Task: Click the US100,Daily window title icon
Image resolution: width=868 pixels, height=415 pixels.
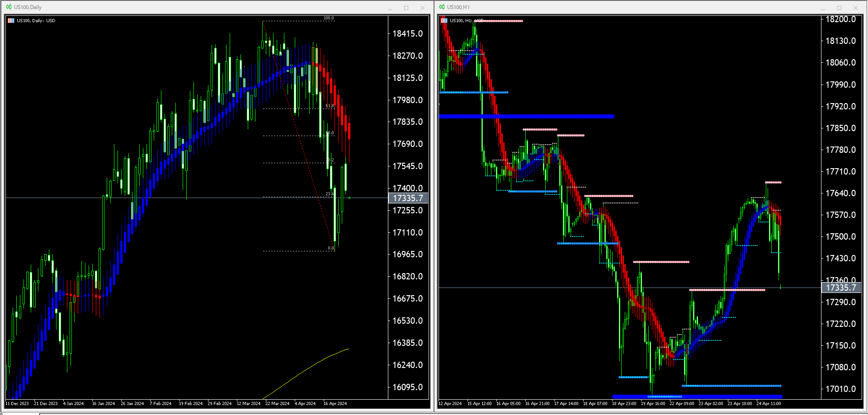Action: coord(9,7)
